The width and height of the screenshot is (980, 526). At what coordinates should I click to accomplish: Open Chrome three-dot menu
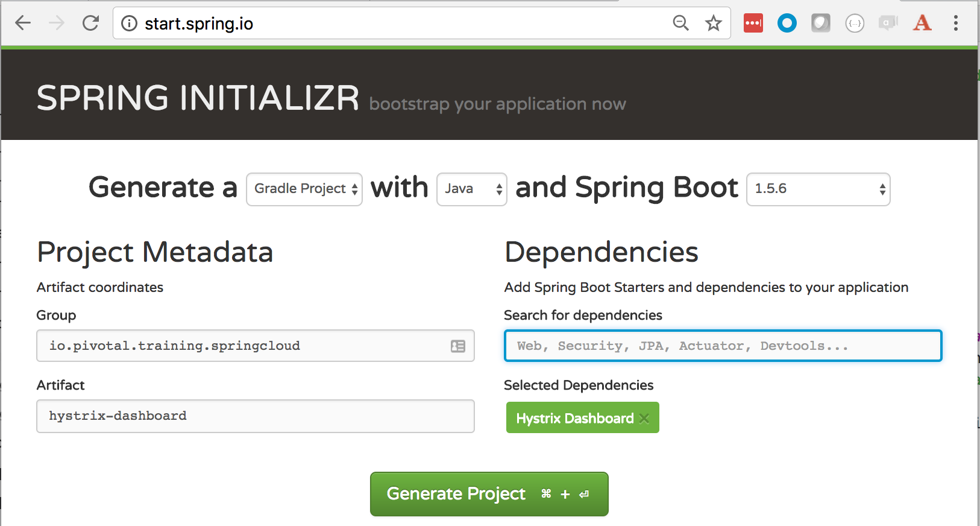coord(956,24)
